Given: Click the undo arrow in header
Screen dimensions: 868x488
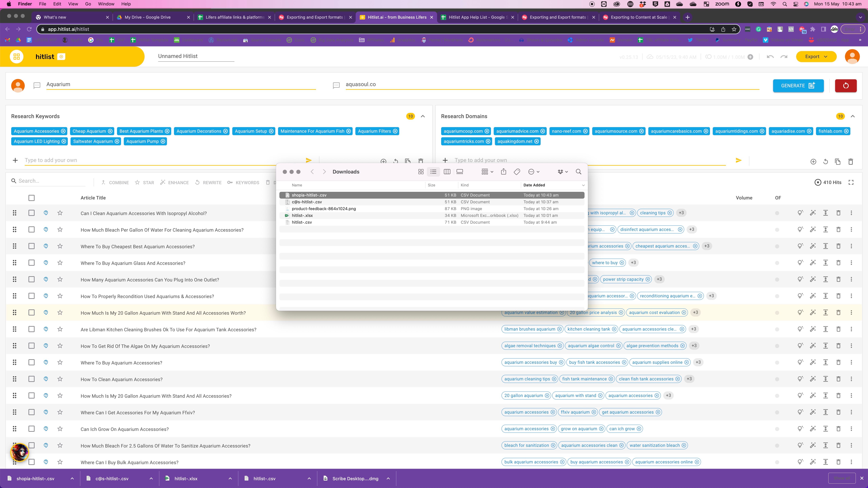Looking at the screenshot, I should [770, 57].
